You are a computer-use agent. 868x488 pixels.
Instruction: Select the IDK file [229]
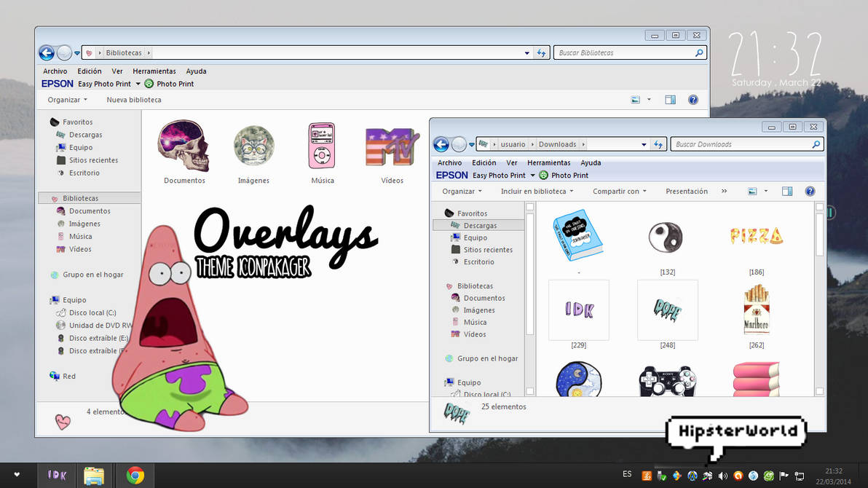coord(578,310)
